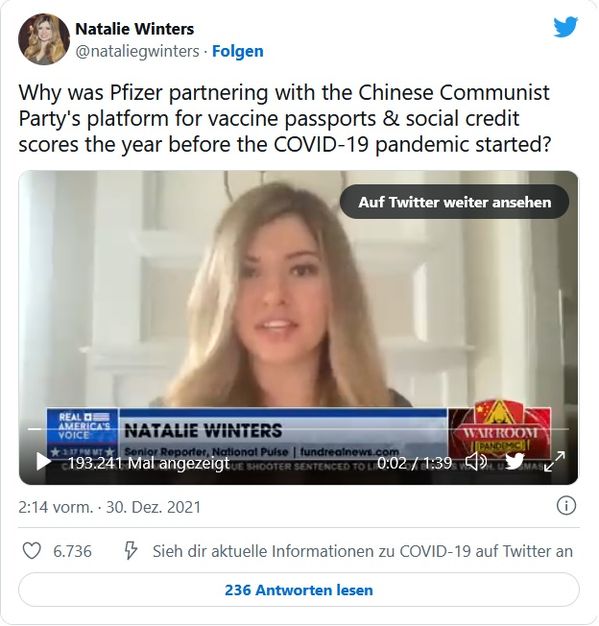Click the Twitter bird logo at top right
Image resolution: width=599 pixels, height=626 pixels.
(565, 27)
